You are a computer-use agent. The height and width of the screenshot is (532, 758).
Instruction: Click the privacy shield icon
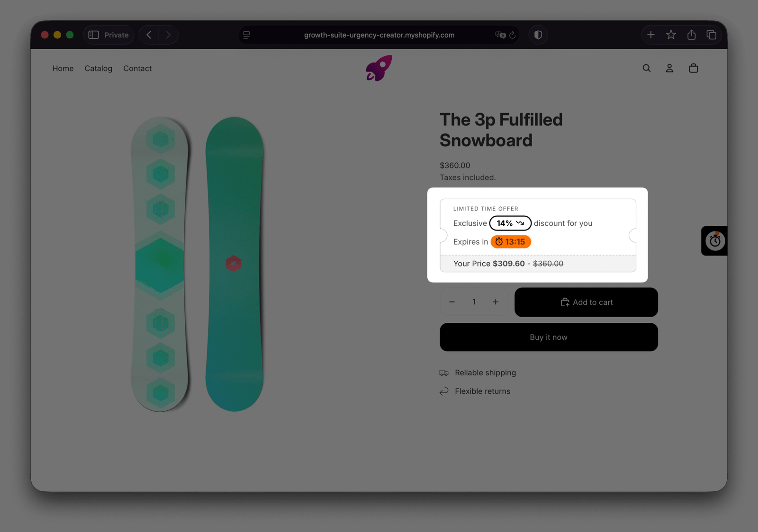pos(538,35)
